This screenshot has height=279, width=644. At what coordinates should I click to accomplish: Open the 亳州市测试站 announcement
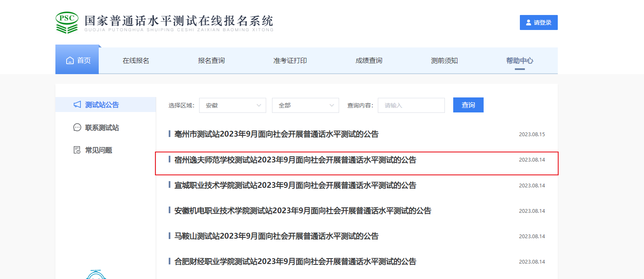pos(277,134)
